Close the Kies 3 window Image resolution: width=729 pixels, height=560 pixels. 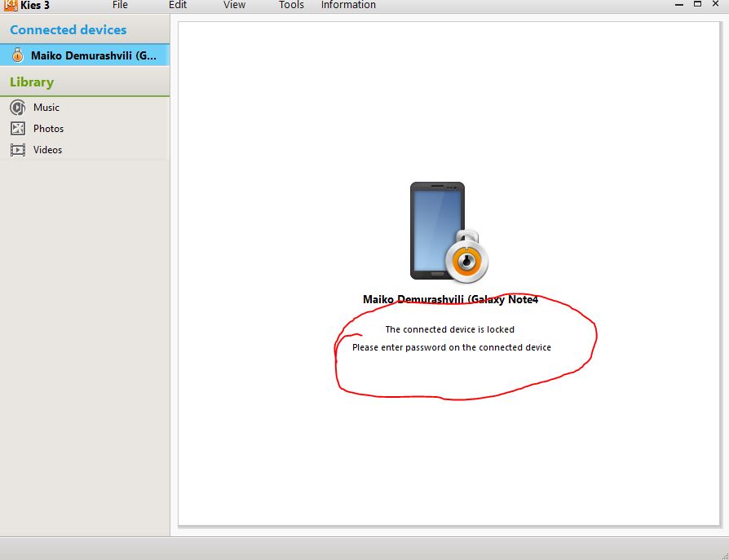coord(715,4)
